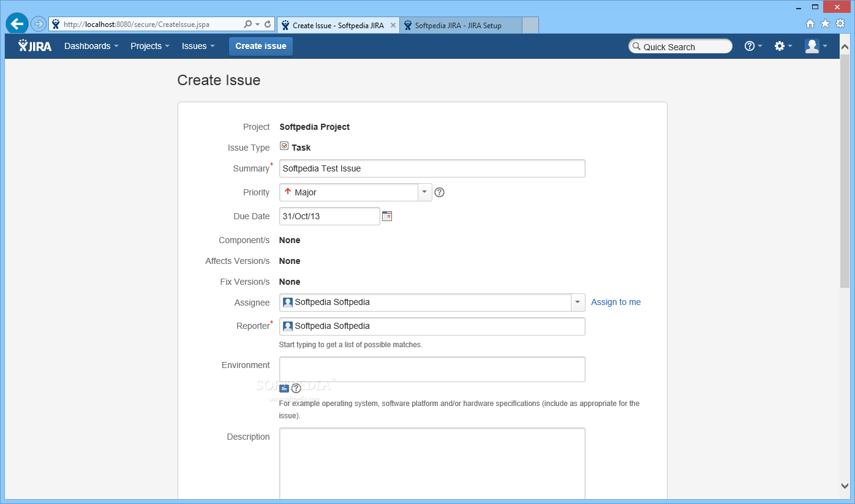The image size is (855, 504).
Task: Open the user profile avatar menu
Action: click(816, 46)
